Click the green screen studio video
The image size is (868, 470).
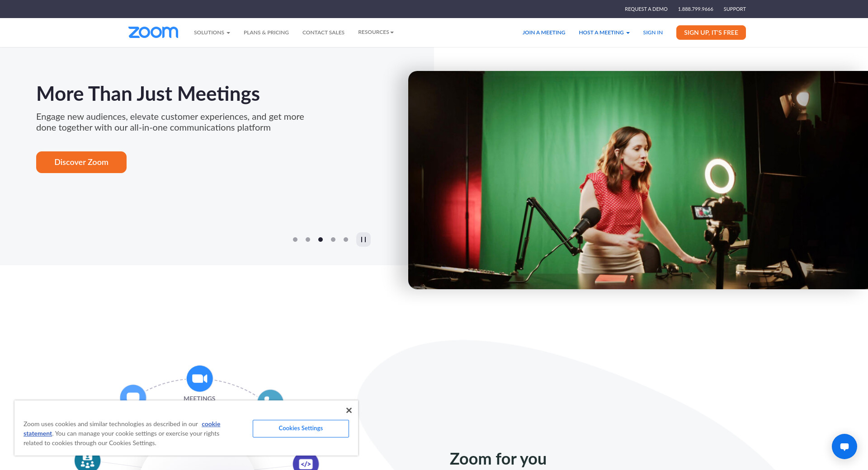click(x=637, y=180)
